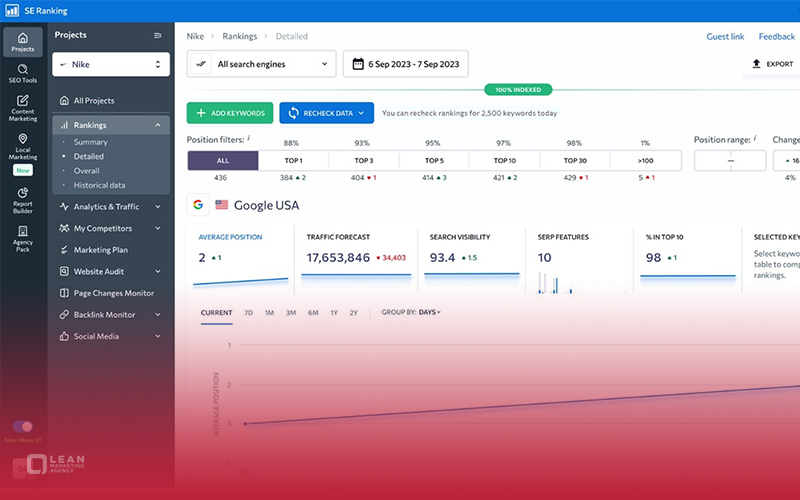Screen dimensions: 800x500
Task: Click the Backlink Monitor chain icon
Action: pyautogui.click(x=64, y=315)
